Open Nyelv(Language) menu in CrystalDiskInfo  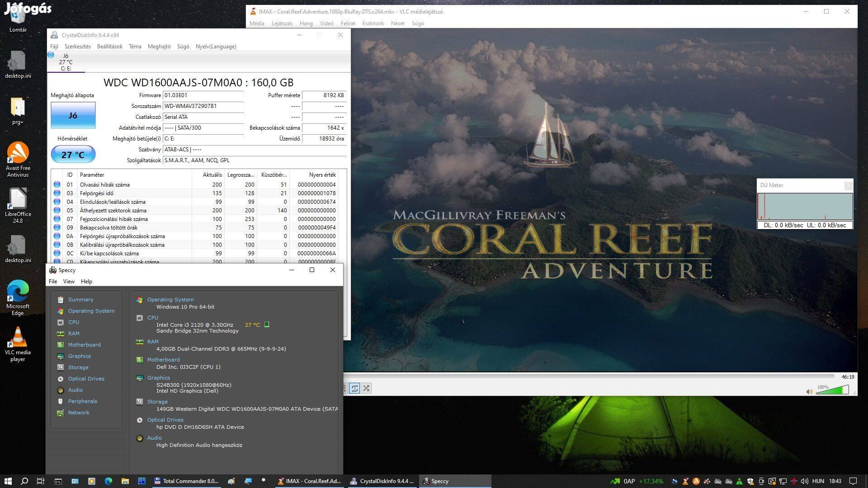click(x=216, y=47)
